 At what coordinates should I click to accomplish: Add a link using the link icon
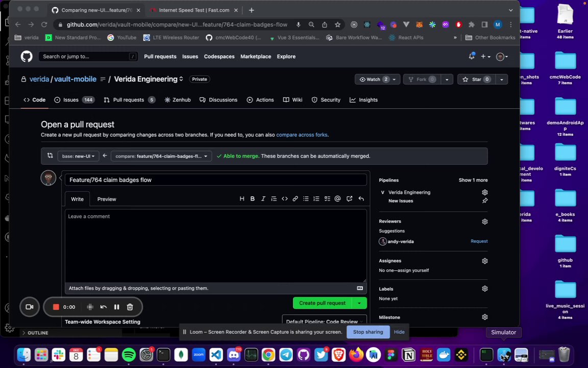tap(295, 199)
